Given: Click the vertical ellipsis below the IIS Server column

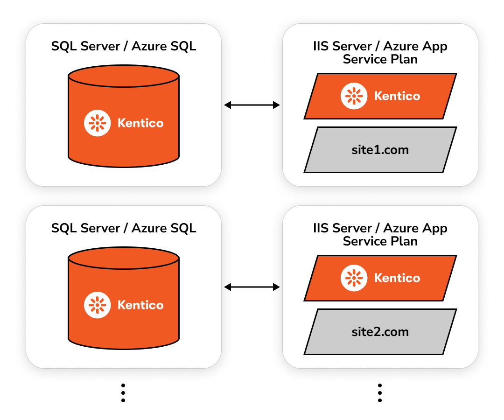Looking at the screenshot, I should point(380,392).
